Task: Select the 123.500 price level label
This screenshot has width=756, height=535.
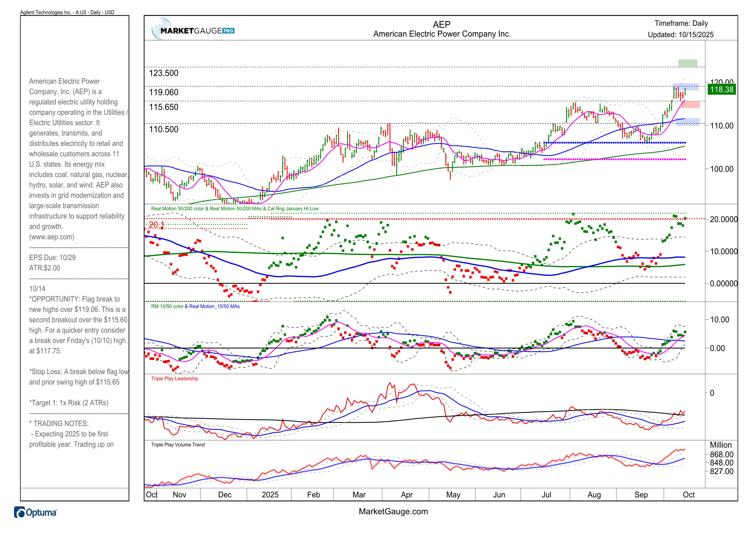Action: click(164, 73)
